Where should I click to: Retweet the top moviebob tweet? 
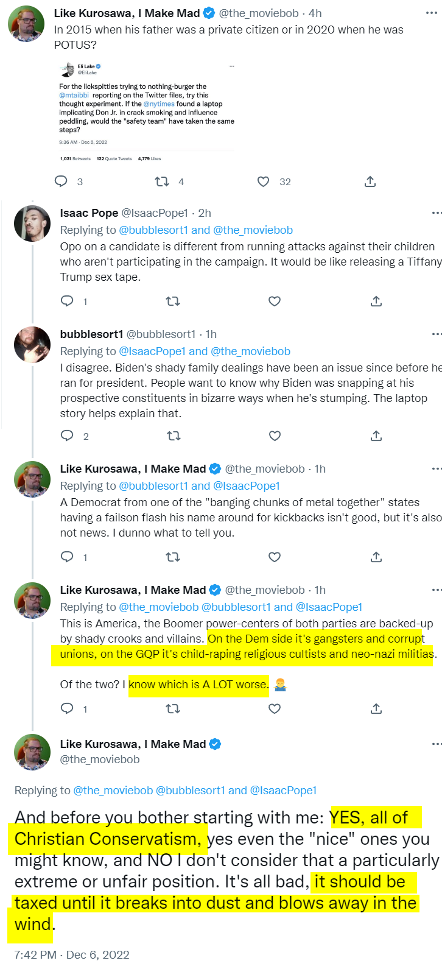click(162, 182)
